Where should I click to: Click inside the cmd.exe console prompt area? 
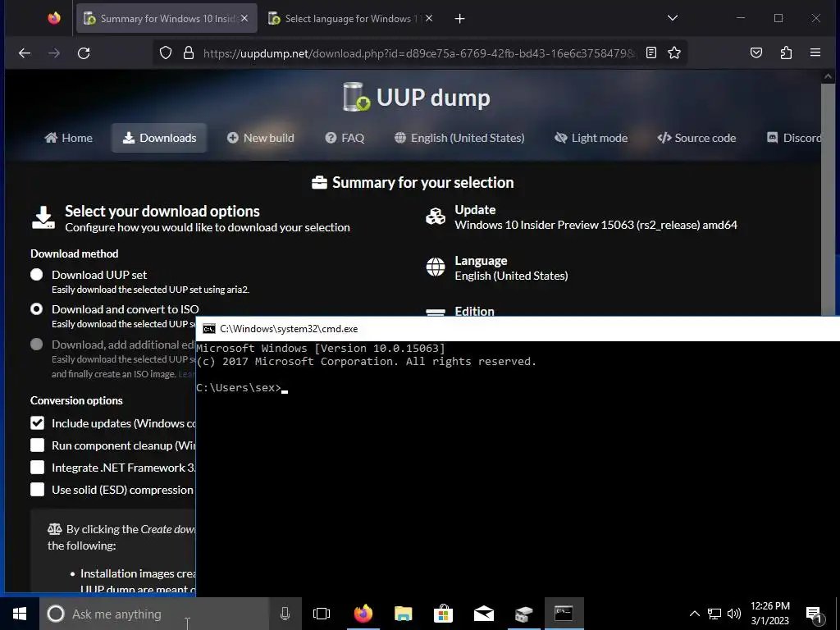point(518,468)
